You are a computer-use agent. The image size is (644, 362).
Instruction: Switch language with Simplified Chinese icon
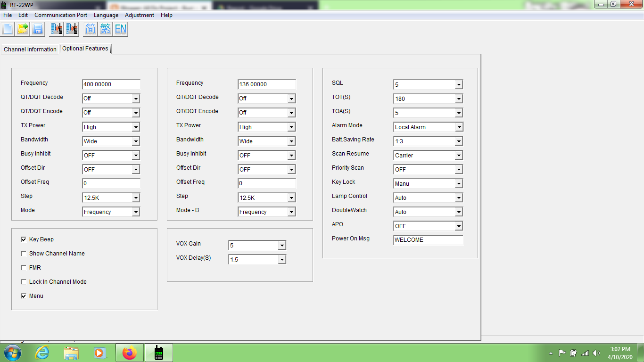pyautogui.click(x=91, y=29)
